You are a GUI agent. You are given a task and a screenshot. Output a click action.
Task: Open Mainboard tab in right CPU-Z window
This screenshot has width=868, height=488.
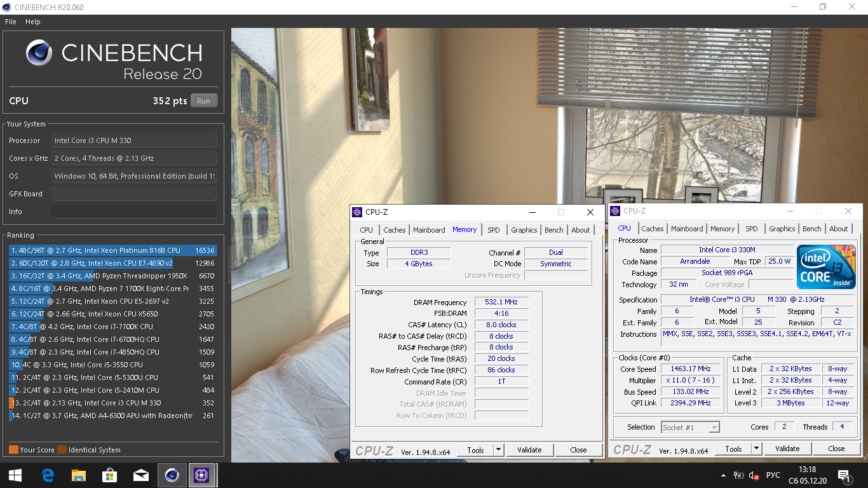[687, 229]
